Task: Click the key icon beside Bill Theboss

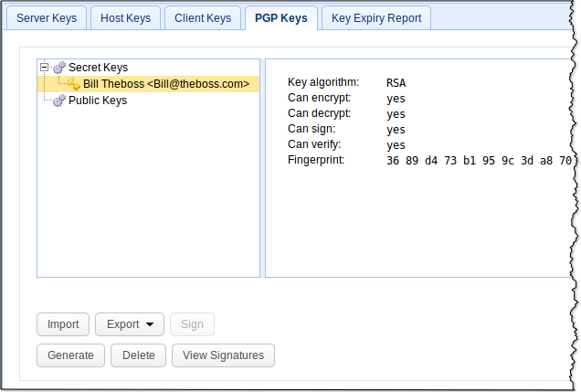Action: pos(74,84)
